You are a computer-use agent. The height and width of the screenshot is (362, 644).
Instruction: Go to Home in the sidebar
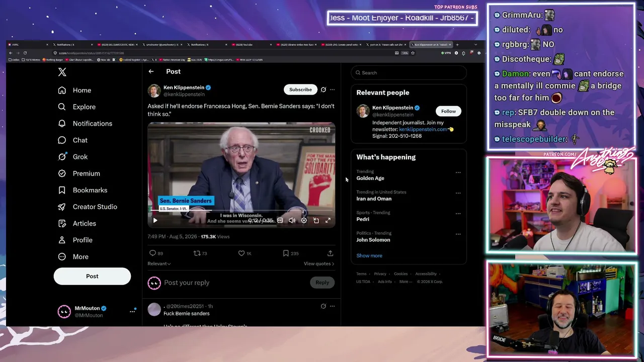click(x=74, y=90)
